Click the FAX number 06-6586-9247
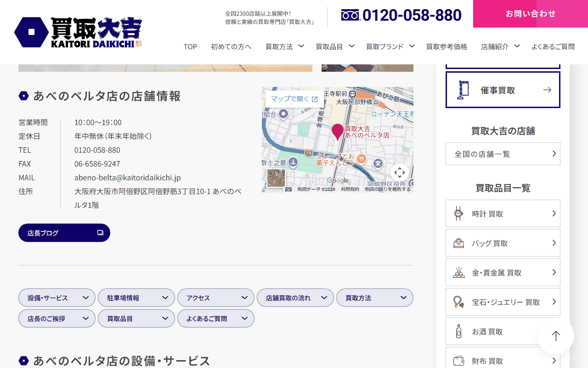Screen dimensions: 588x368 [97, 164]
